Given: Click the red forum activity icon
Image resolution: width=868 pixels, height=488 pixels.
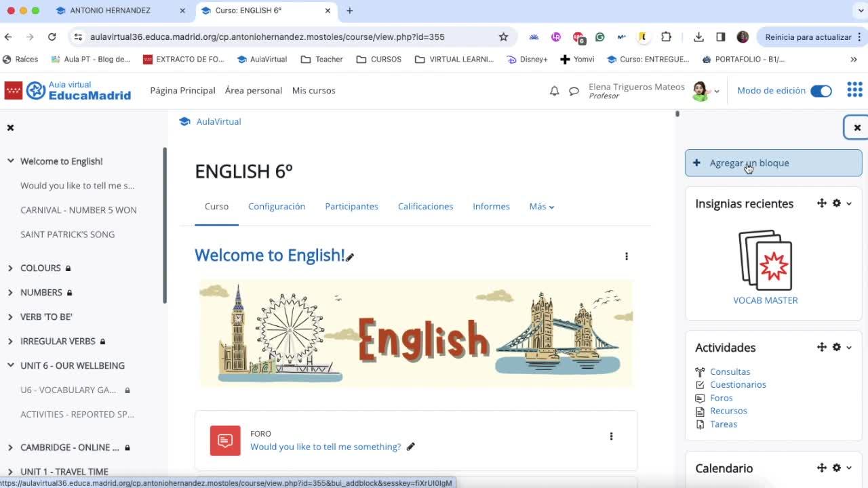Looking at the screenshot, I should [x=225, y=441].
